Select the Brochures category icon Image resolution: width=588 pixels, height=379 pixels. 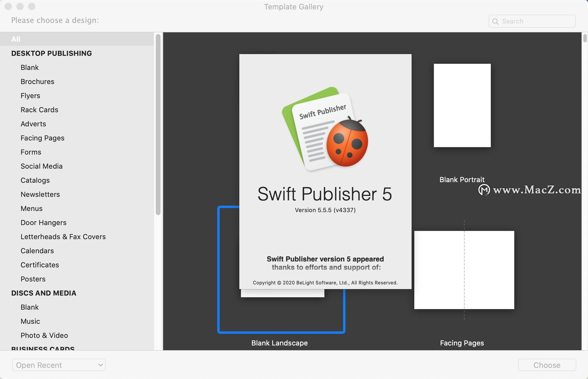pos(37,81)
